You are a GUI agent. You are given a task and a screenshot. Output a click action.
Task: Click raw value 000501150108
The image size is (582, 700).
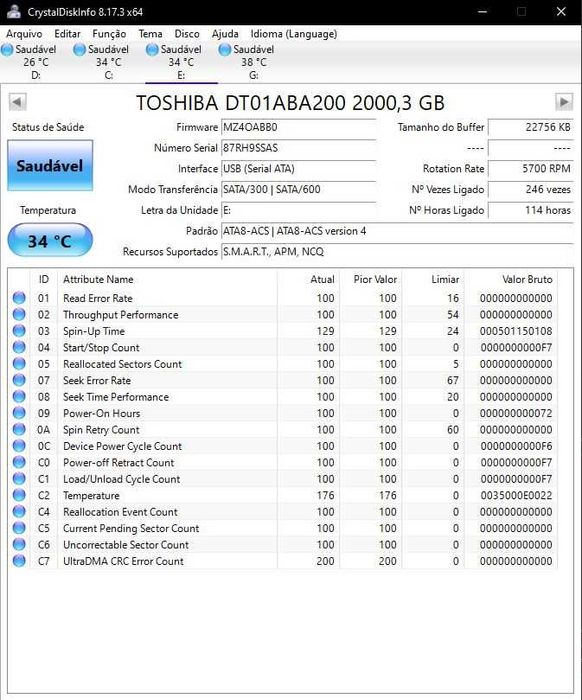tap(516, 331)
